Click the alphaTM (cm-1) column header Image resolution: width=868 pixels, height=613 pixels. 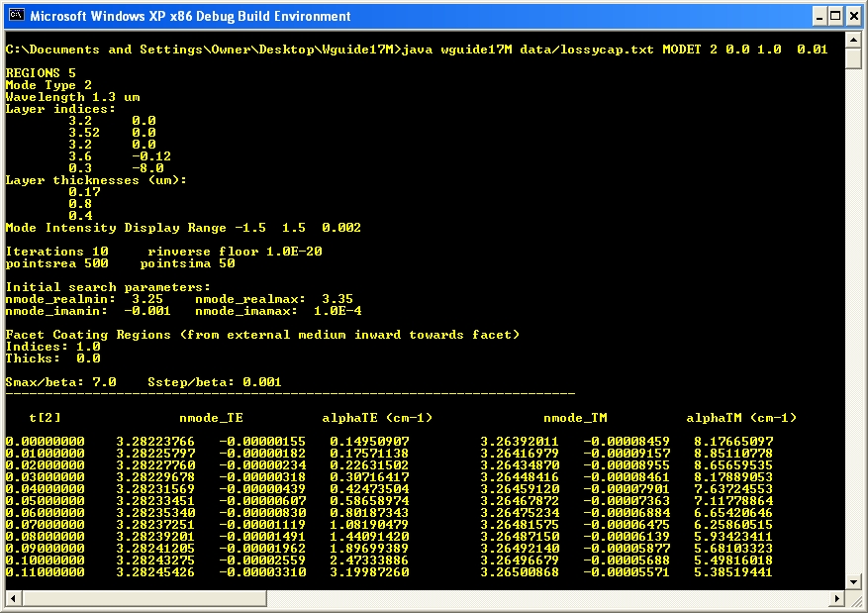(741, 418)
